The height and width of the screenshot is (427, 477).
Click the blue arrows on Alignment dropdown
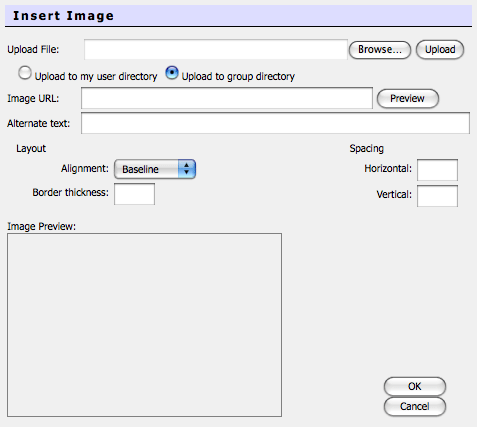(187, 169)
